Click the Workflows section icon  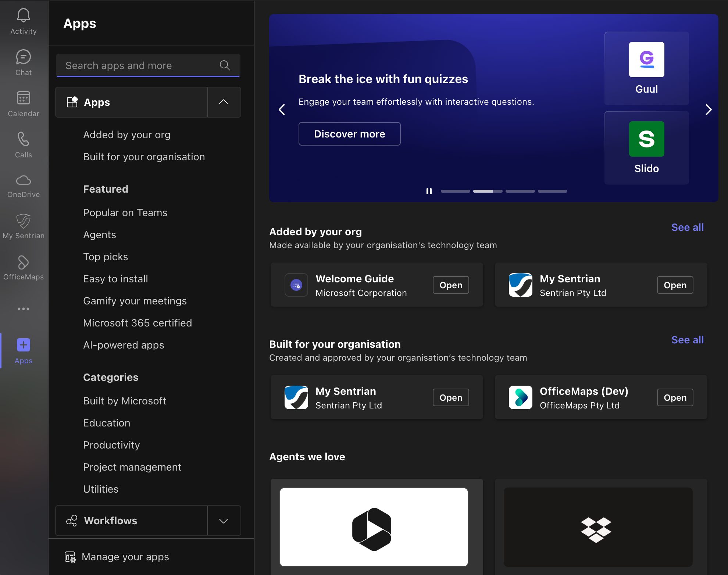[x=72, y=521]
